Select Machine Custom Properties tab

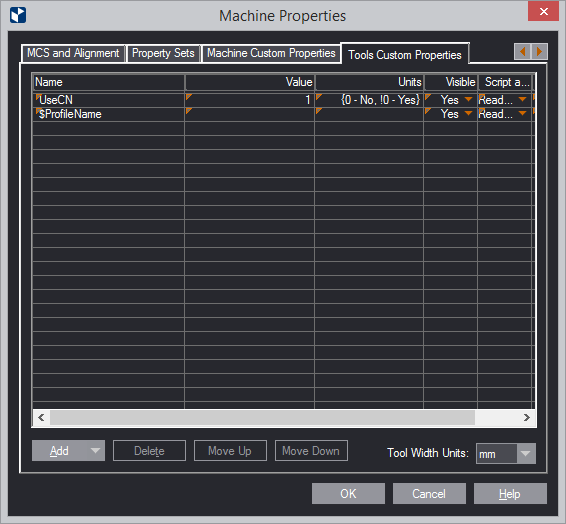click(271, 53)
